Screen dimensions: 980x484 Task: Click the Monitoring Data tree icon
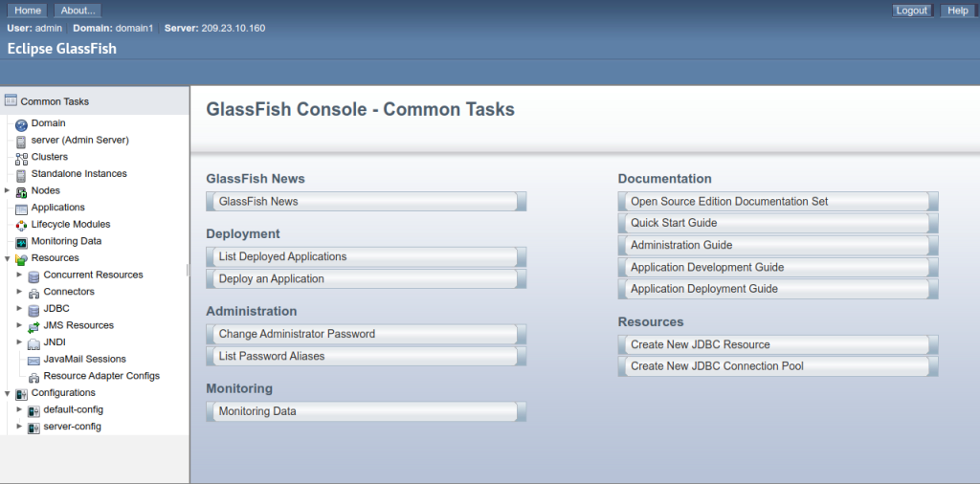tap(21, 242)
